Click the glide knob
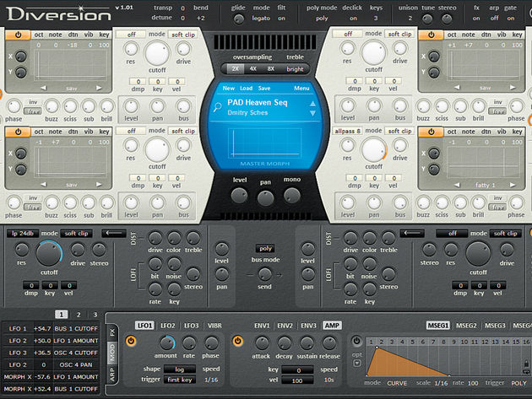532x399 pixels. tap(238, 19)
